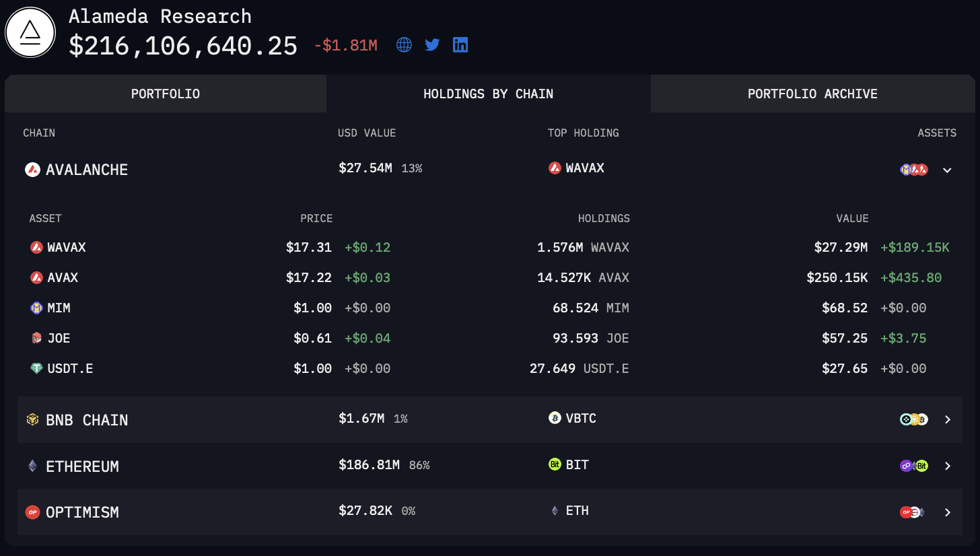Click the ETH top holding icon
This screenshot has height=556, width=980.
coord(555,511)
